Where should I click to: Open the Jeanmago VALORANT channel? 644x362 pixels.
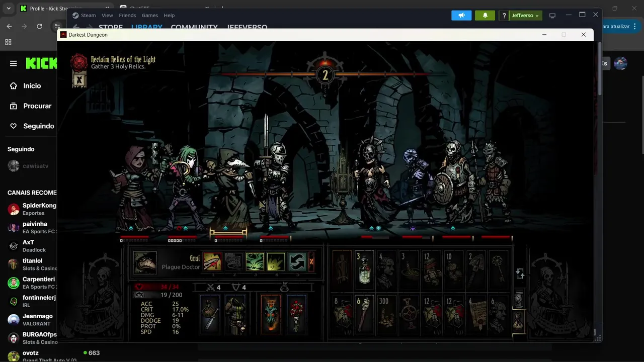click(x=32, y=320)
